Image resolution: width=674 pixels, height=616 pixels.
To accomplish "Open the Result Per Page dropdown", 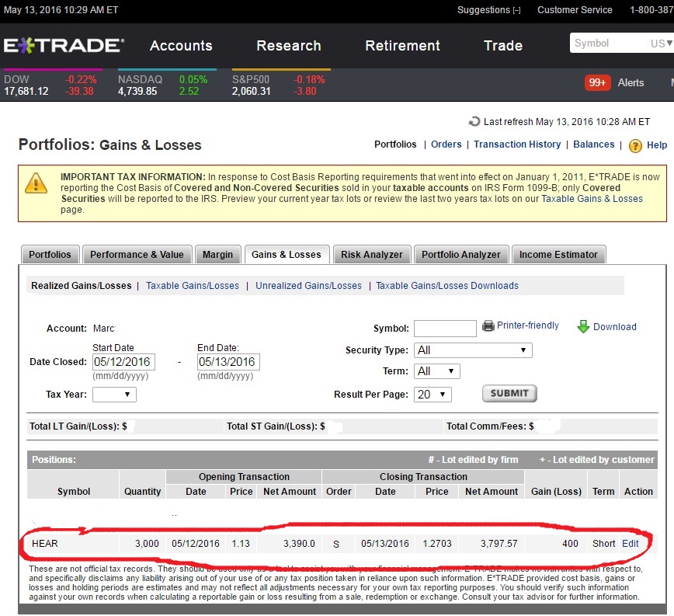I will pyautogui.click(x=433, y=394).
